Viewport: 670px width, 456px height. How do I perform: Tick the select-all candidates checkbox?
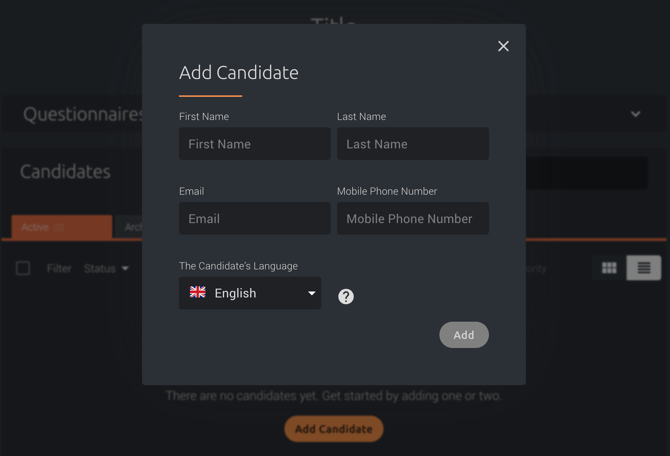(x=23, y=268)
